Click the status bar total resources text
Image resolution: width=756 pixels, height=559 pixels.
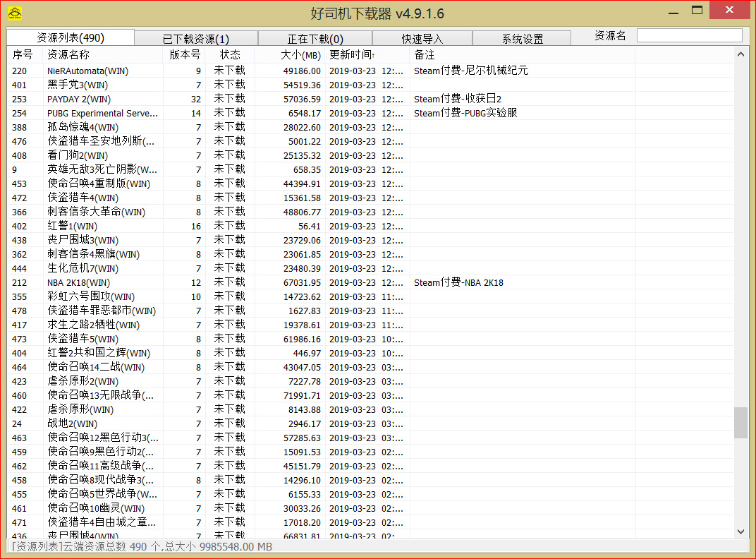pos(142,546)
